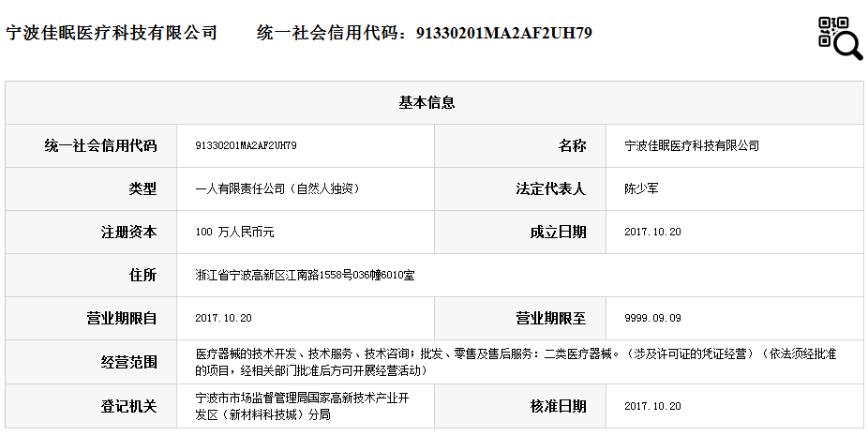Select the value 一人有限责任公司（自然人独资）
Screen dimensions: 868x436
pyautogui.click(x=277, y=188)
